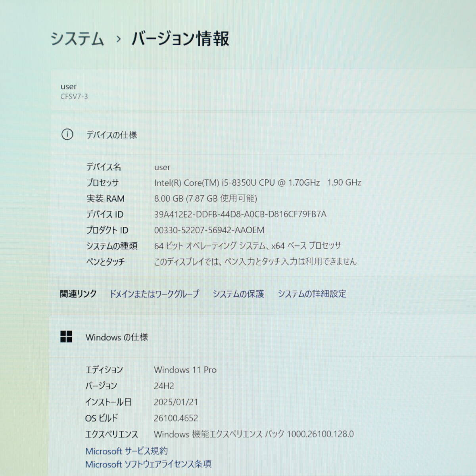The width and height of the screenshot is (476, 476).
Task: Click the version value 24H2
Action: tap(164, 386)
